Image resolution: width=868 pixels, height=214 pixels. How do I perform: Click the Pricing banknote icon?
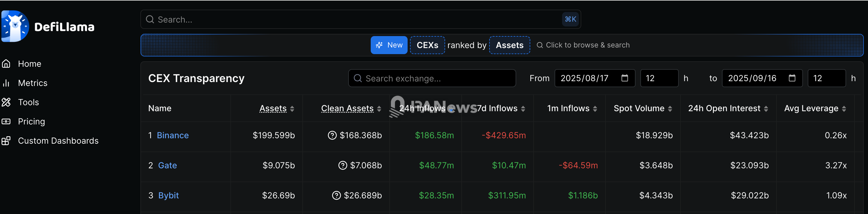coord(6,121)
